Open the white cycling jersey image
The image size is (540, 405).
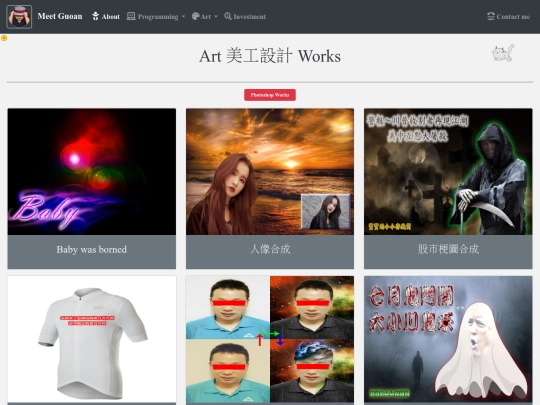(92, 339)
